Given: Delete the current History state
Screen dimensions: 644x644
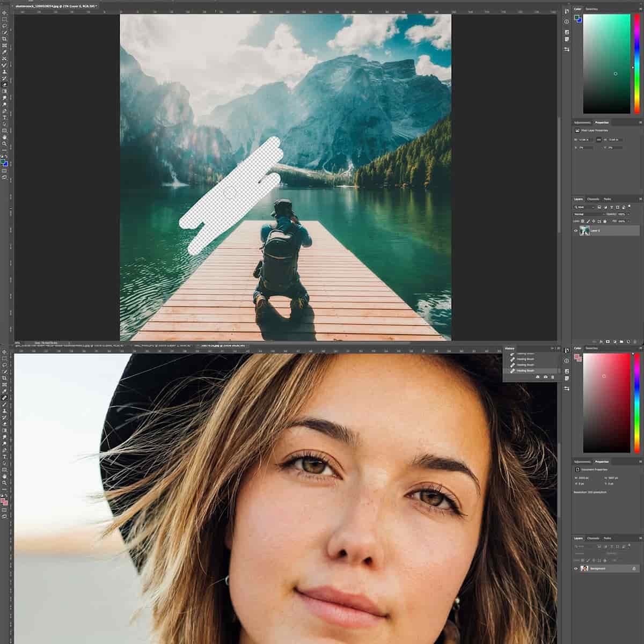Looking at the screenshot, I should tap(553, 377).
